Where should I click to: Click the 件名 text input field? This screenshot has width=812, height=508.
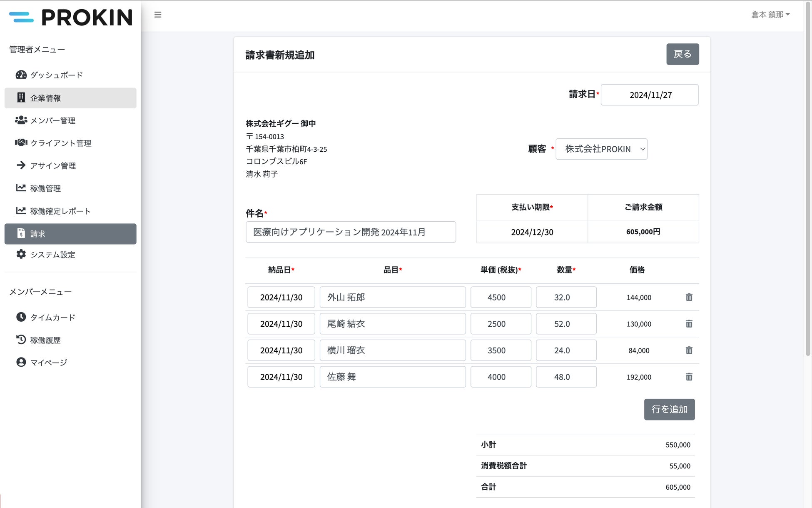[x=351, y=232]
